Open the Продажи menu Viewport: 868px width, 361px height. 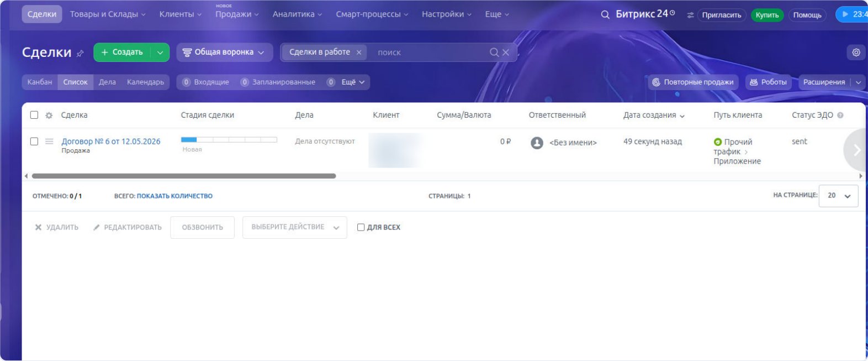click(237, 14)
